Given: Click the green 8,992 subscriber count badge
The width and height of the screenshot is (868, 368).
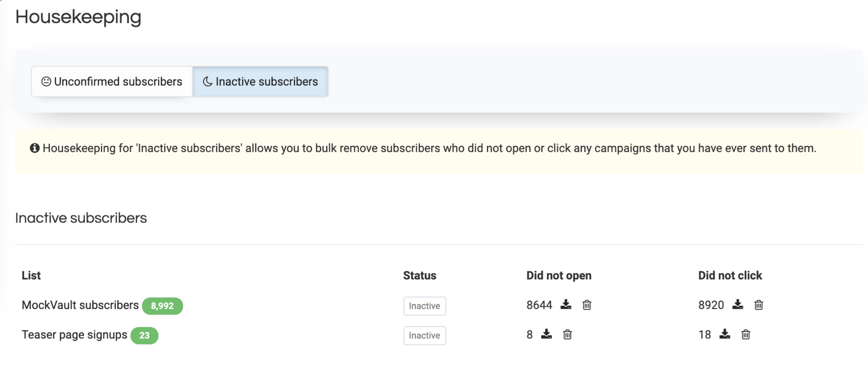Looking at the screenshot, I should (x=162, y=306).
